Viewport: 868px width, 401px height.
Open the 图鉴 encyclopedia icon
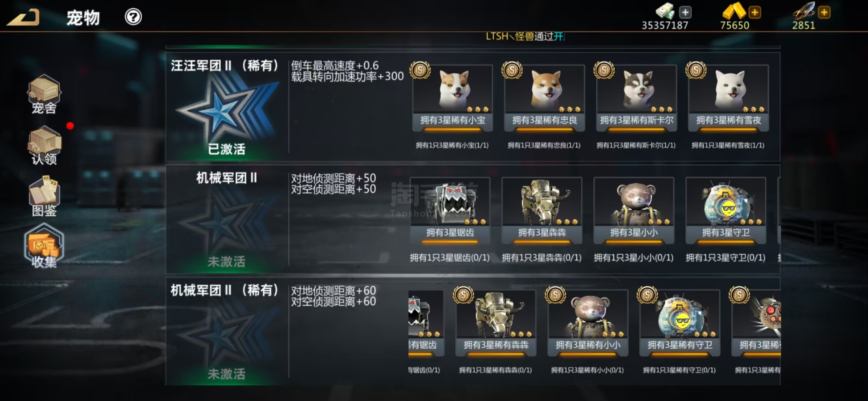point(44,197)
